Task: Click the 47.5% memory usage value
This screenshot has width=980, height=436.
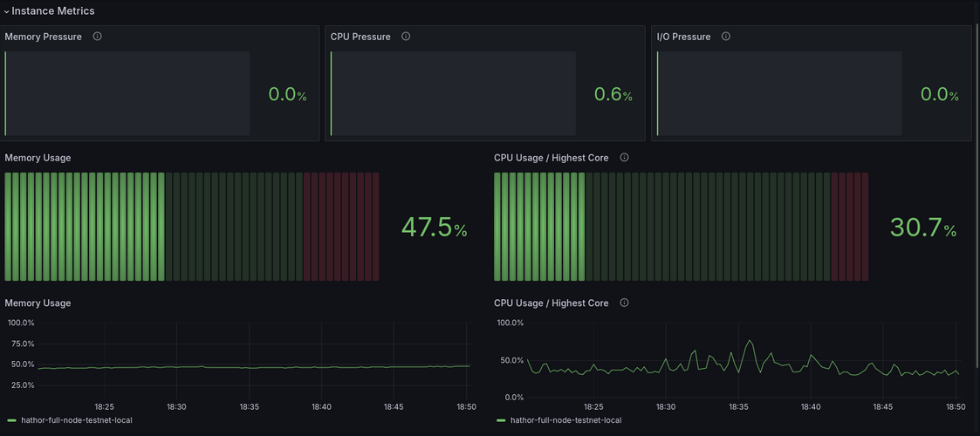Action: (x=434, y=228)
